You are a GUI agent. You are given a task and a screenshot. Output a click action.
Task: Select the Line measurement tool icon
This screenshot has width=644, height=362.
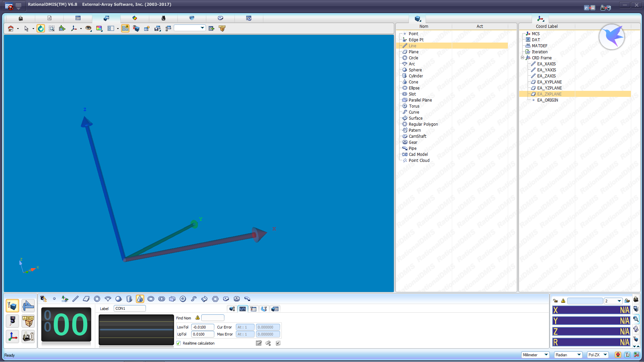click(x=75, y=299)
